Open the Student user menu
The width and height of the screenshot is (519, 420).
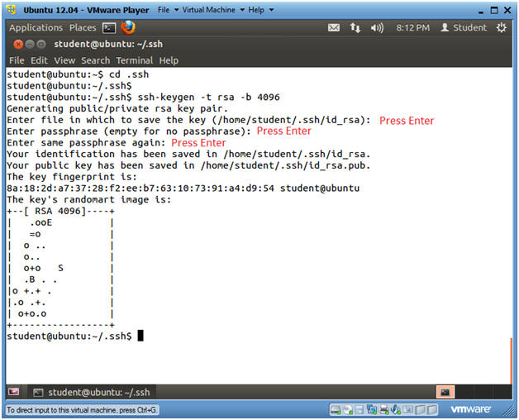point(464,28)
